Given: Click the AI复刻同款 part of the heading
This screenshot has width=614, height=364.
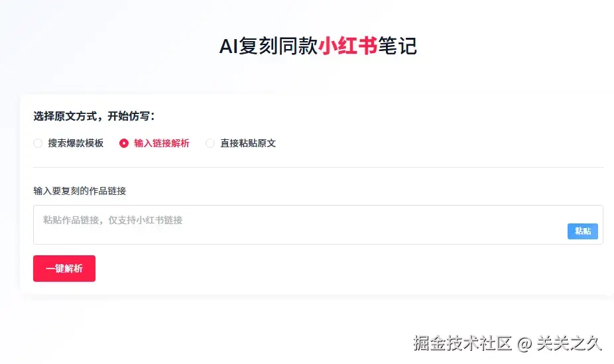Looking at the screenshot, I should click(x=269, y=46).
